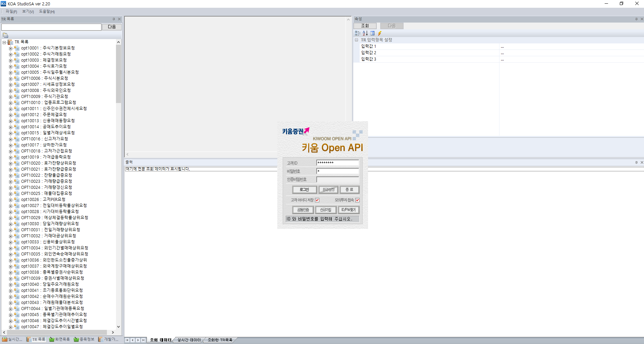Expand opt10001 주식기본정보요청 node
This screenshot has width=644, height=344.
10,48
